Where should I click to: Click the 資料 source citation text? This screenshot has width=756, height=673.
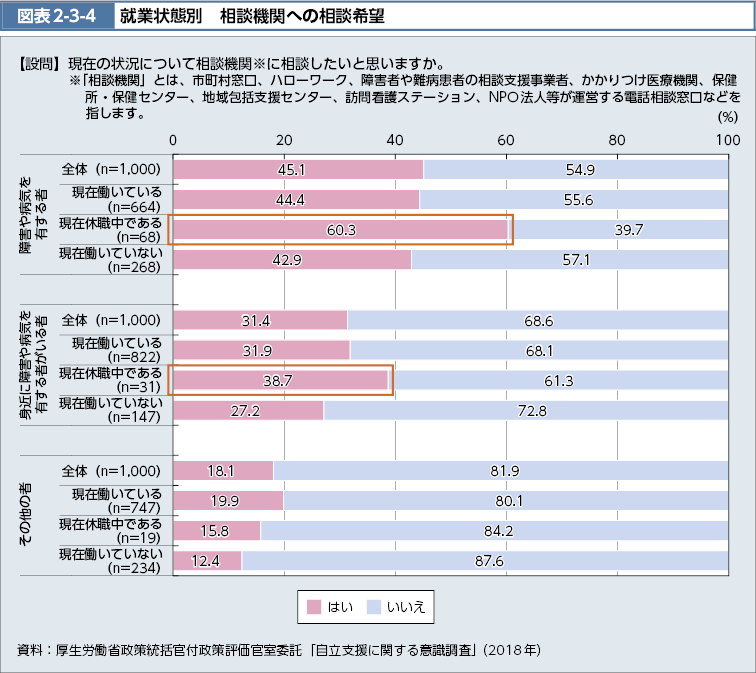[280, 651]
